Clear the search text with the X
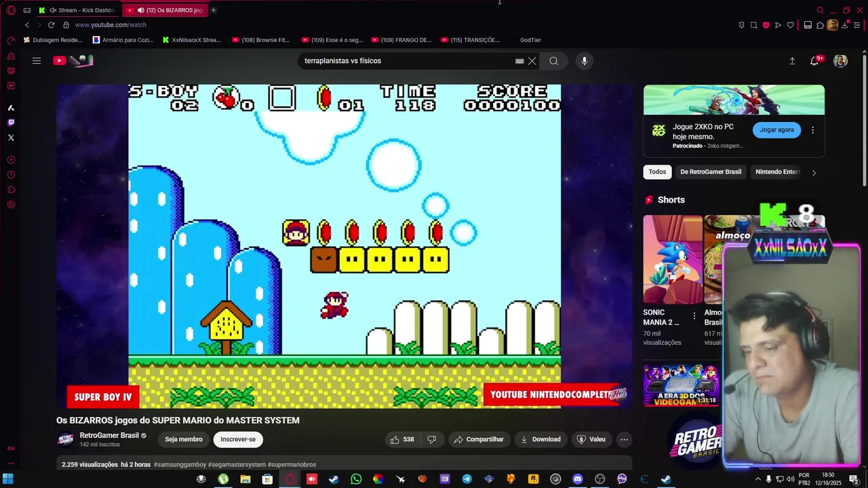This screenshot has height=488, width=868. pyautogui.click(x=532, y=61)
